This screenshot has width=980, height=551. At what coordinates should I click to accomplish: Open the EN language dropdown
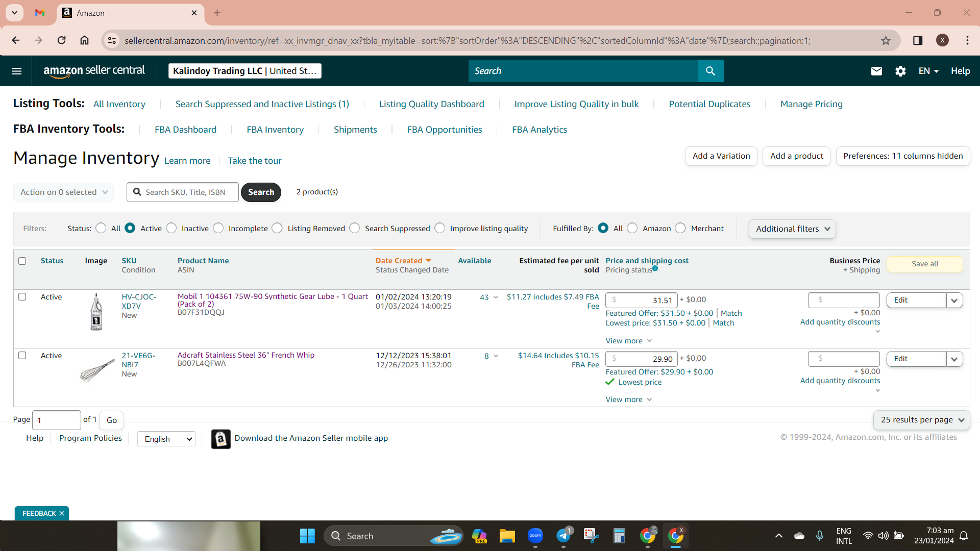pos(928,71)
